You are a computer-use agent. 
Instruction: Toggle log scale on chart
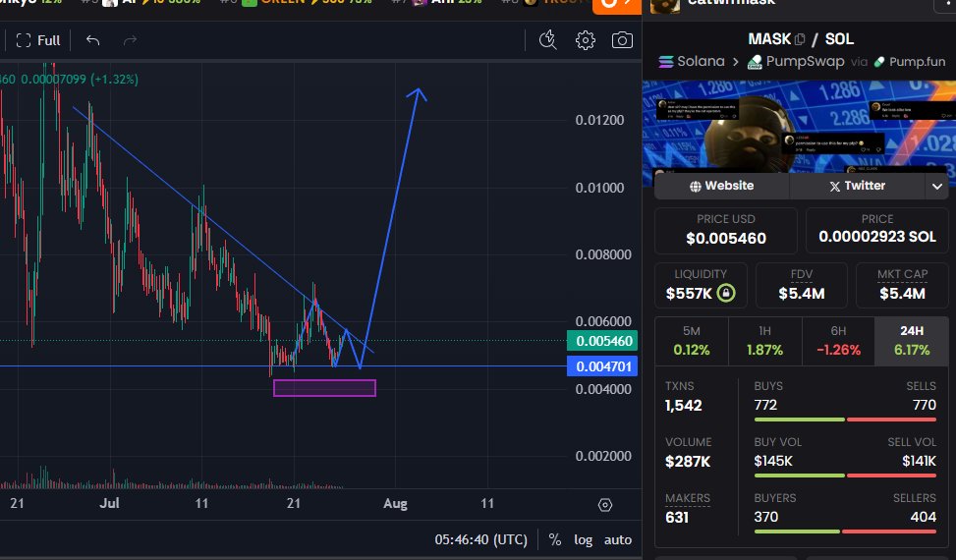[583, 540]
